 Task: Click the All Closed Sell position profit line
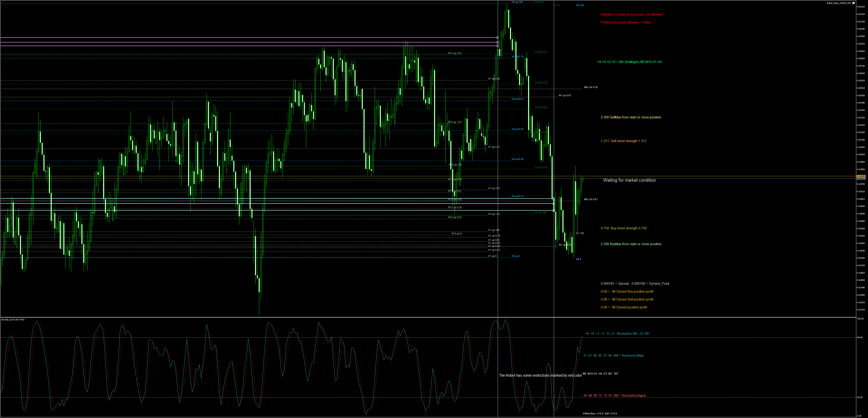point(627,299)
